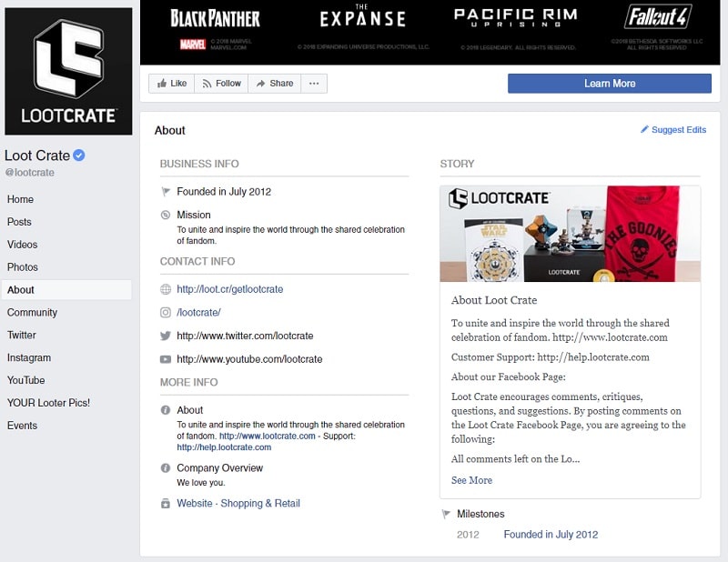
Task: Click the blue Learn More button
Action: pos(610,84)
